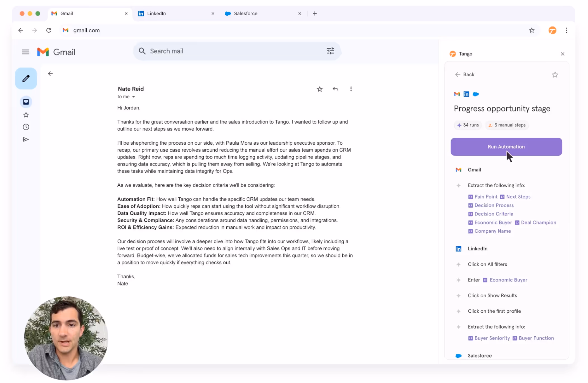Select the Gmail browser tab
The width and height of the screenshot is (588, 383).
click(x=89, y=13)
